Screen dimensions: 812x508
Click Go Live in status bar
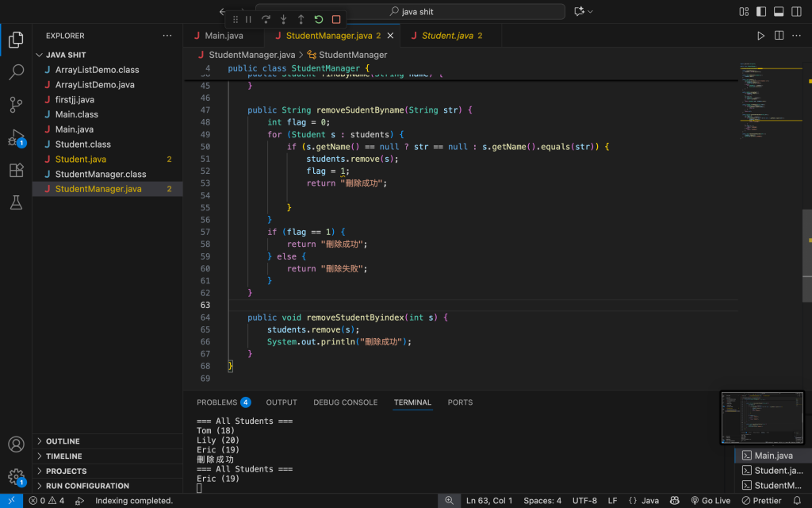710,501
